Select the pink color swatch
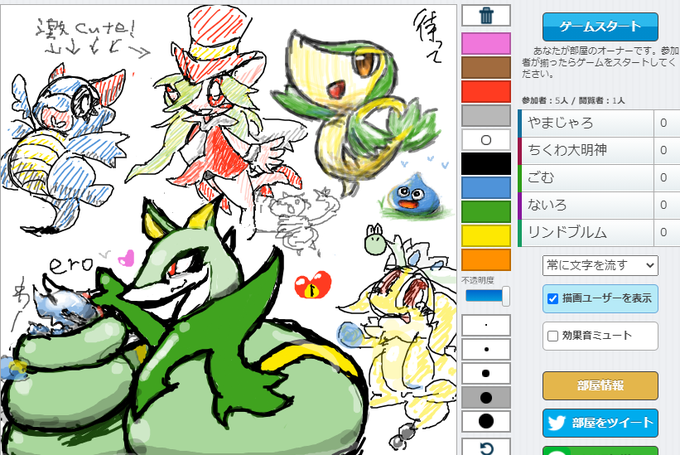This screenshot has width=680, height=455. coord(486,43)
